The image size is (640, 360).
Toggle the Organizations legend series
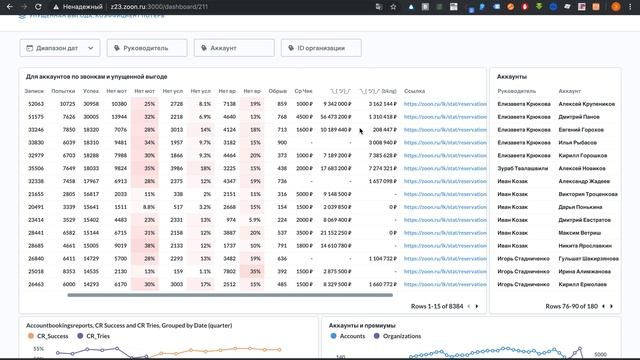397,336
